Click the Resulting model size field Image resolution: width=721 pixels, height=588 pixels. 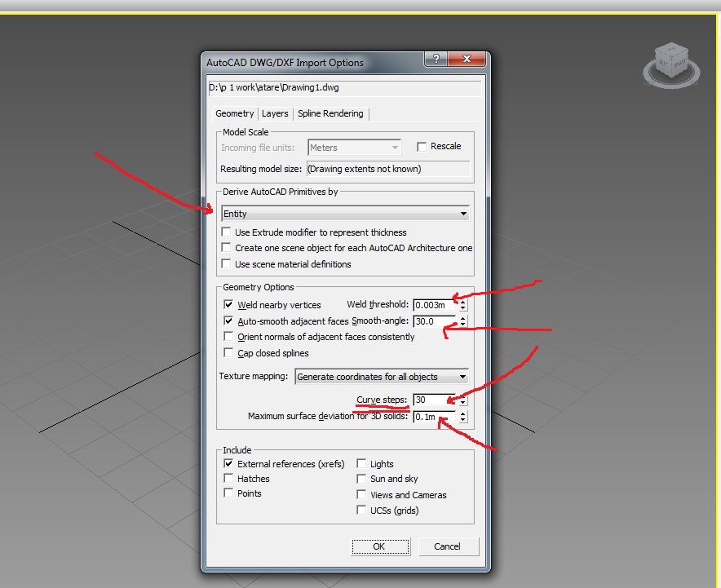[x=388, y=169]
